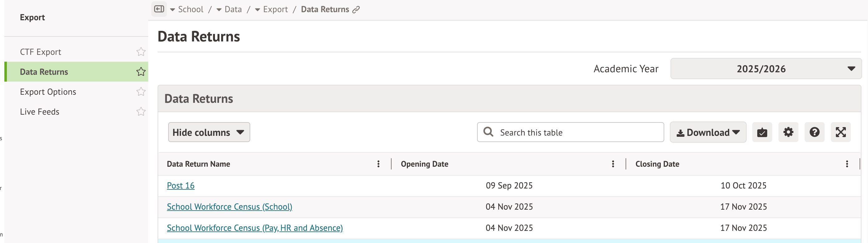Open the Academic Year dropdown
This screenshot has width=868, height=243.
pyautogui.click(x=766, y=69)
